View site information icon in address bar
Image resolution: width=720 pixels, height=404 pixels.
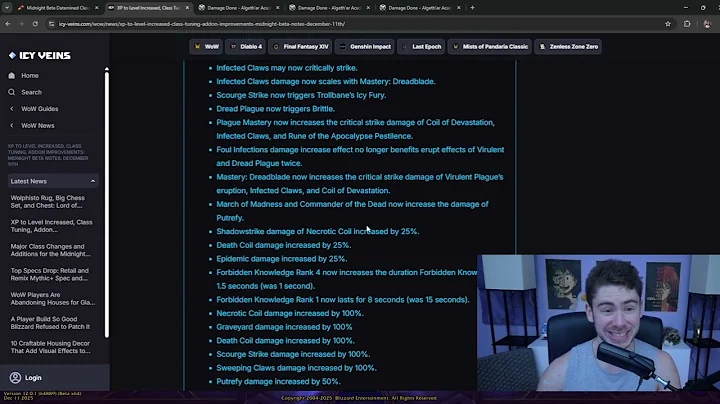pos(51,24)
